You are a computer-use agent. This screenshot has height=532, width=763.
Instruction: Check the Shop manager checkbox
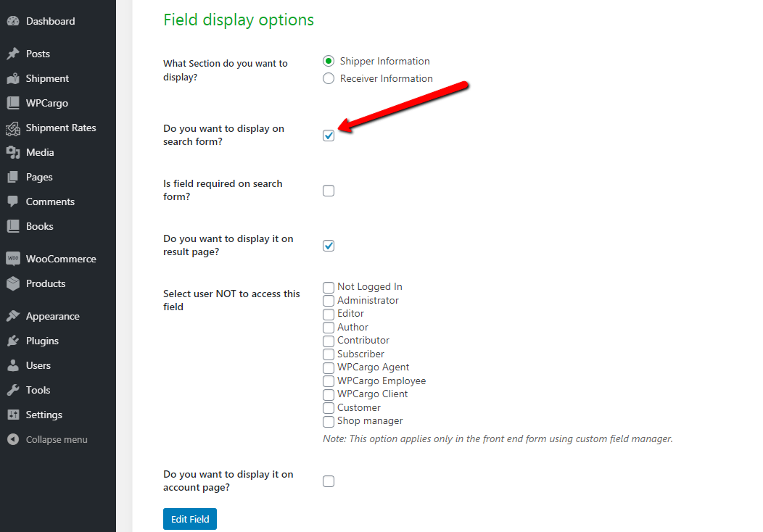pyautogui.click(x=329, y=422)
